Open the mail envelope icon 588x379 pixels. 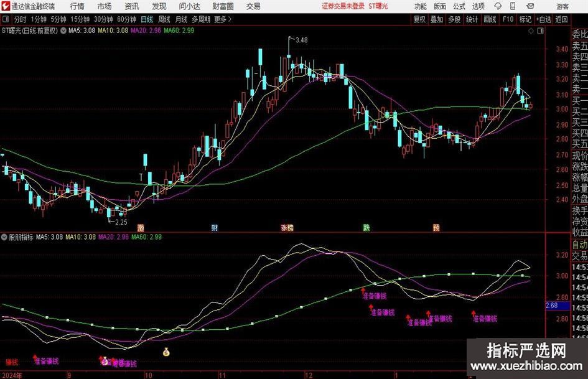[x=530, y=6]
